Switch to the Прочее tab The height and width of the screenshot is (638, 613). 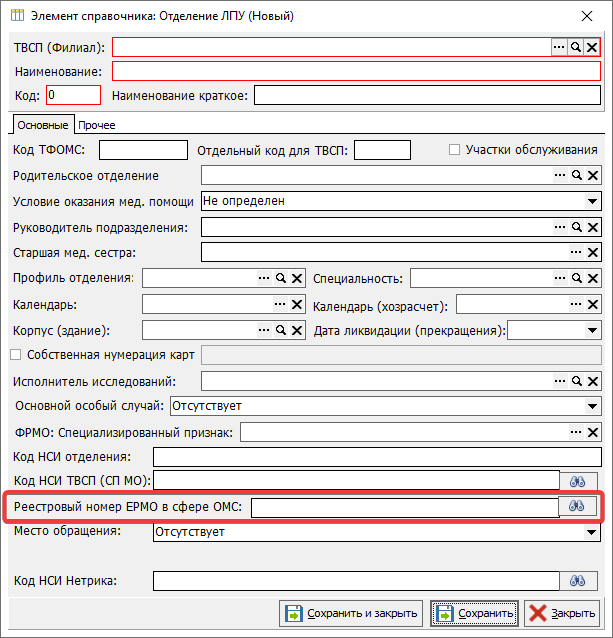point(96,125)
